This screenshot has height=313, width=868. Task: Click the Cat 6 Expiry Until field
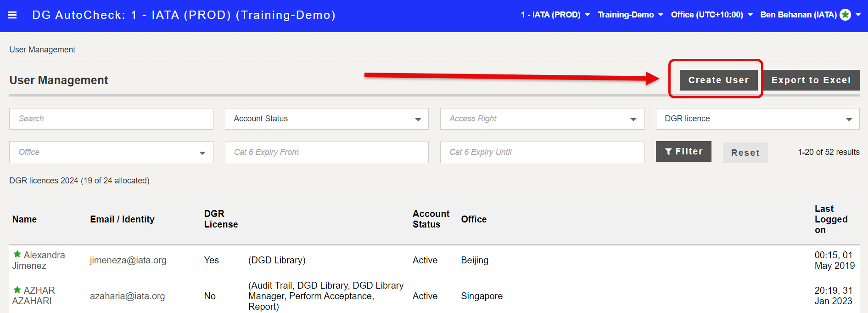[x=542, y=152]
